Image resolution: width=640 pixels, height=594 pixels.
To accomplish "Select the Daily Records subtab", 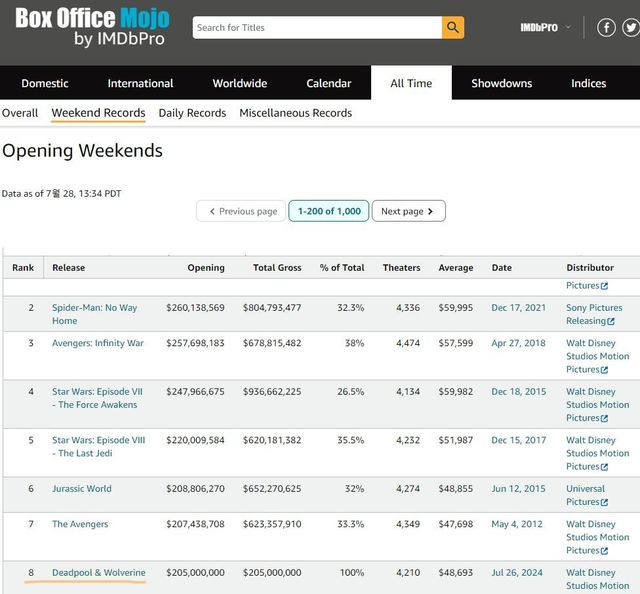I will click(192, 113).
